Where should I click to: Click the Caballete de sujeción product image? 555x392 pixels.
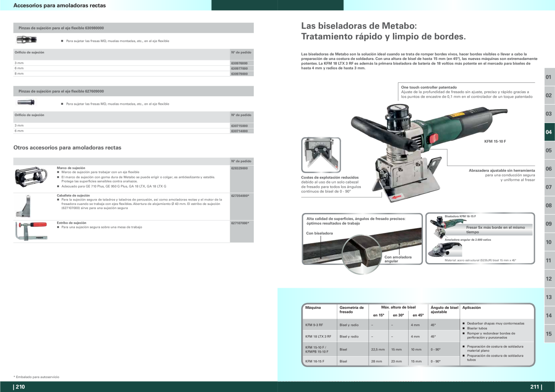24,206
